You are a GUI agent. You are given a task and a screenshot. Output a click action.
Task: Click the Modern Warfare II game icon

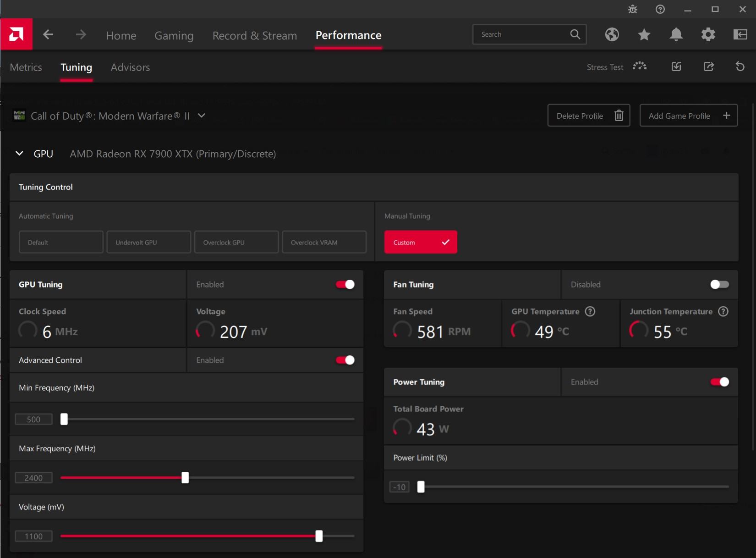(19, 115)
